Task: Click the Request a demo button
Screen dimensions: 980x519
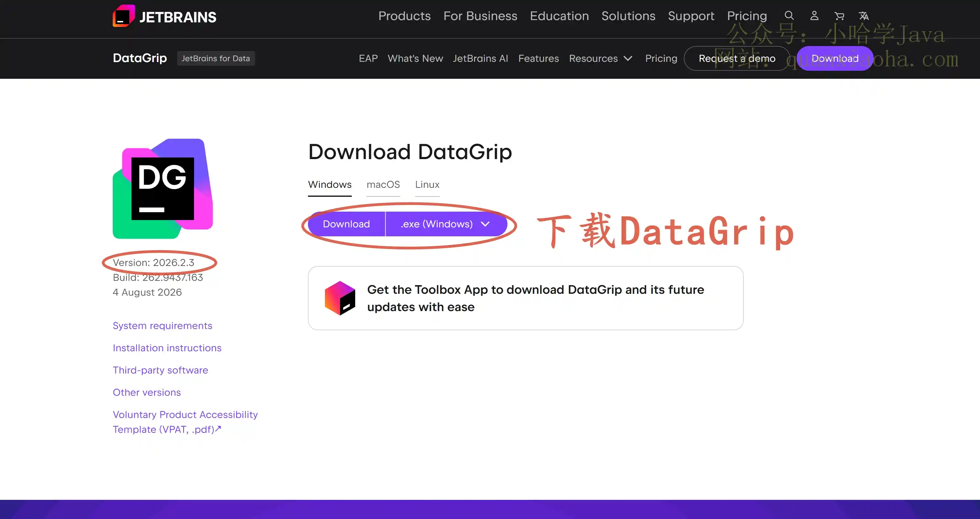Action: 737,58
